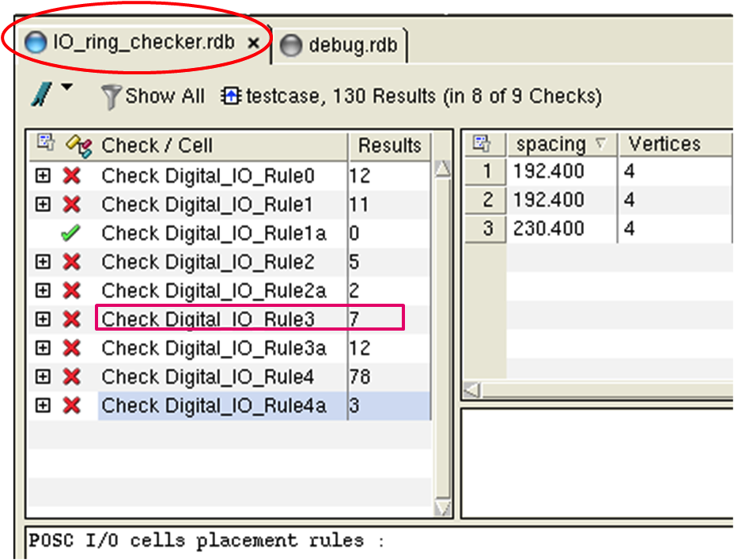Switch to the debug.rdb tab

tap(343, 45)
